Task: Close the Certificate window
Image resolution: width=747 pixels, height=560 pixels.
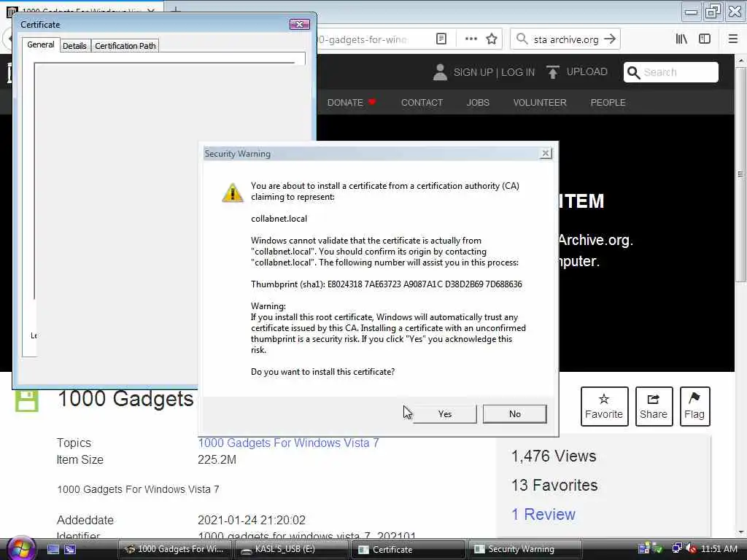Action: (299, 24)
